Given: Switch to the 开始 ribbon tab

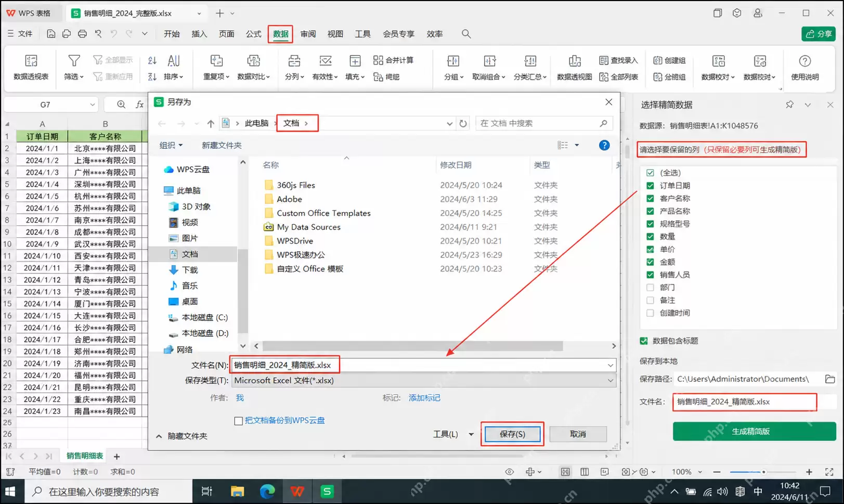Looking at the screenshot, I should pyautogui.click(x=172, y=34).
